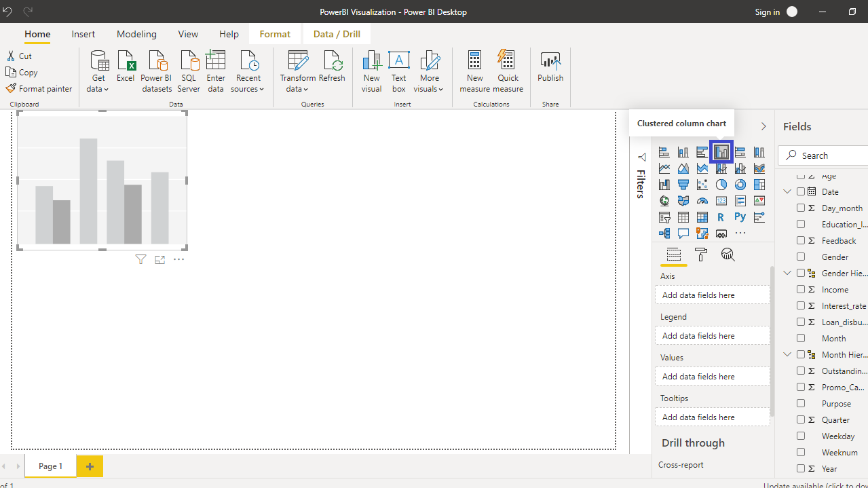
Task: Expand the Gender Hierarchy chevron
Action: [788, 273]
